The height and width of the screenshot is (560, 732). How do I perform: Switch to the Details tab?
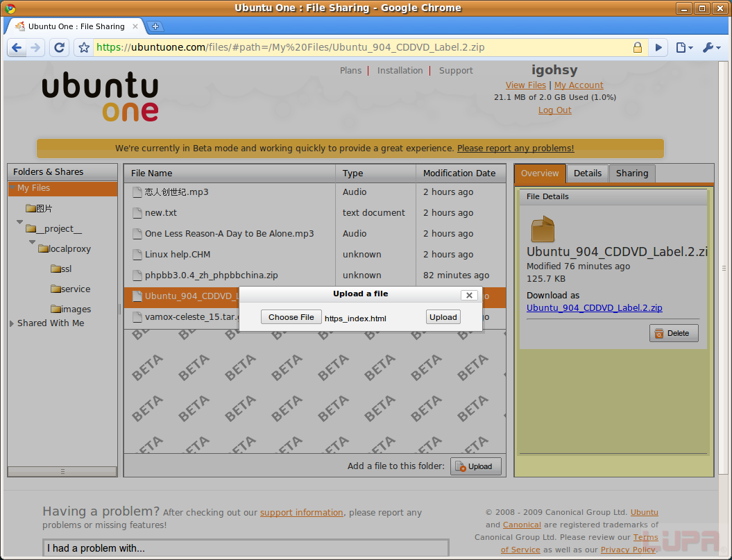[587, 173]
